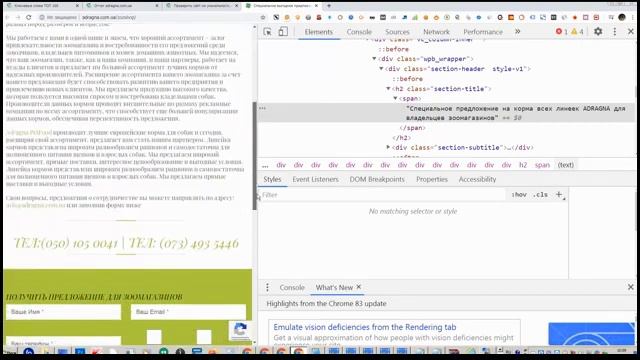Screen dimensions: 640x360
Task: Open the Accessibility sub-tab
Action: (x=477, y=179)
